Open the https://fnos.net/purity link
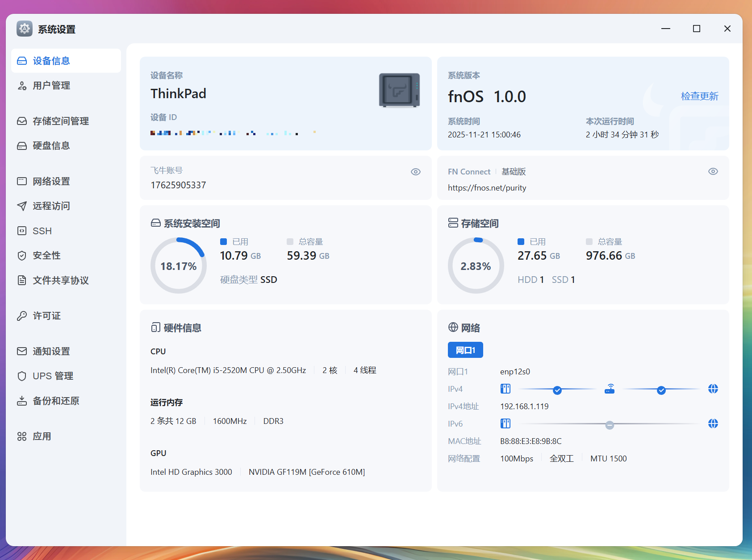752x560 pixels. (x=487, y=188)
